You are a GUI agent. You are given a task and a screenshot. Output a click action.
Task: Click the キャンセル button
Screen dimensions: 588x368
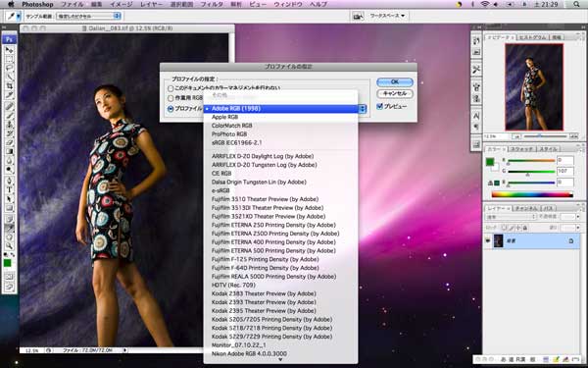(x=395, y=93)
